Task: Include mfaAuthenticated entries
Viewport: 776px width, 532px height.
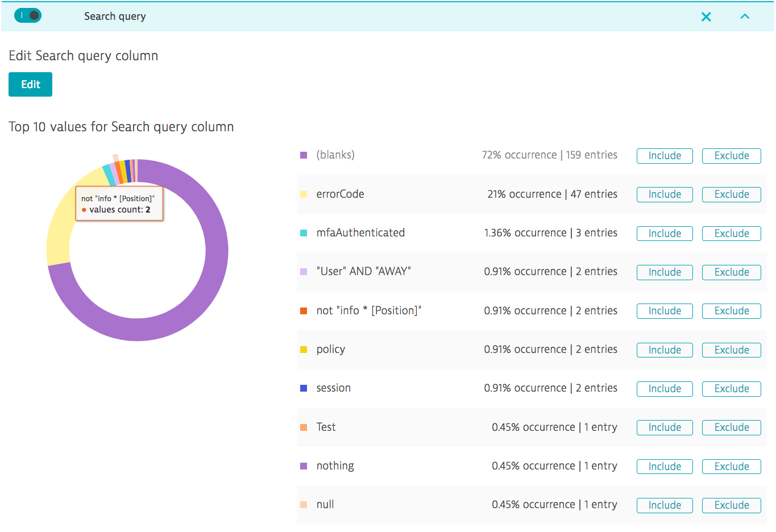Action: click(665, 234)
